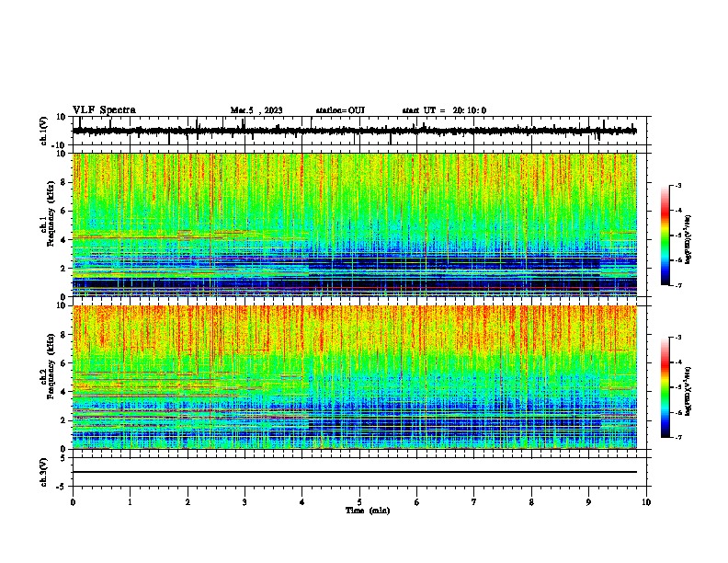Click time axis tick label '6'

point(417,502)
